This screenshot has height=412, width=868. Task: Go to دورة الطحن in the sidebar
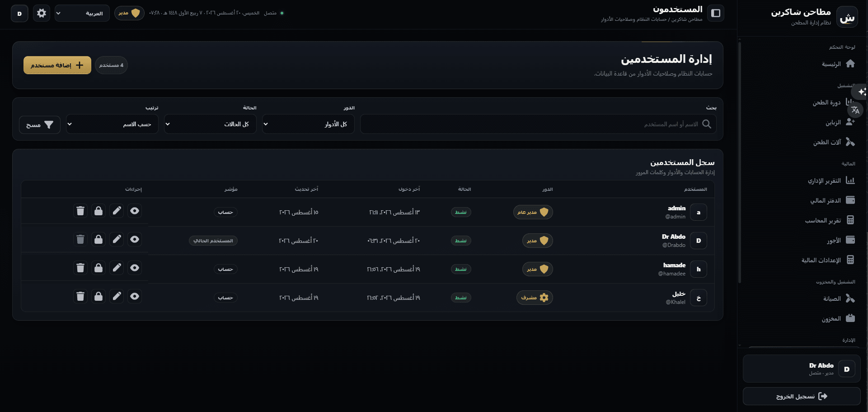click(x=834, y=103)
